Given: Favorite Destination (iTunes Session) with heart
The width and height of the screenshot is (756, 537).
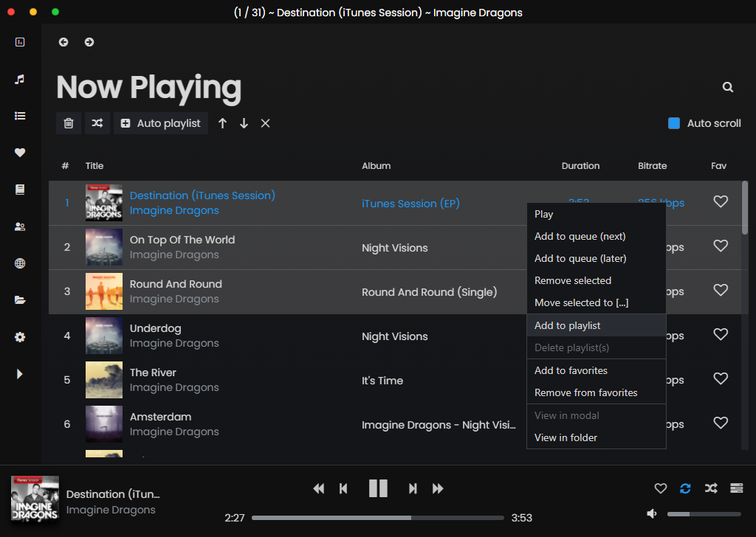Looking at the screenshot, I should pyautogui.click(x=721, y=201).
